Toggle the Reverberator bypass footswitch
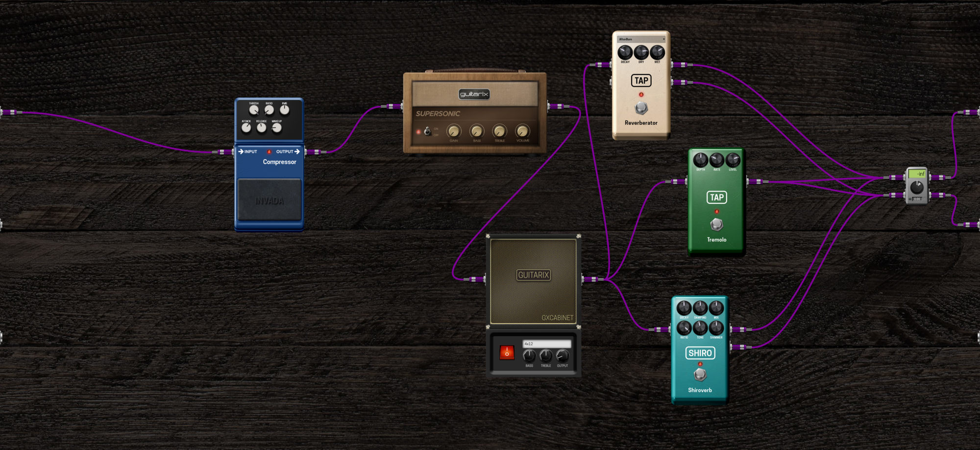Viewport: 980px width, 450px height. pyautogui.click(x=641, y=108)
